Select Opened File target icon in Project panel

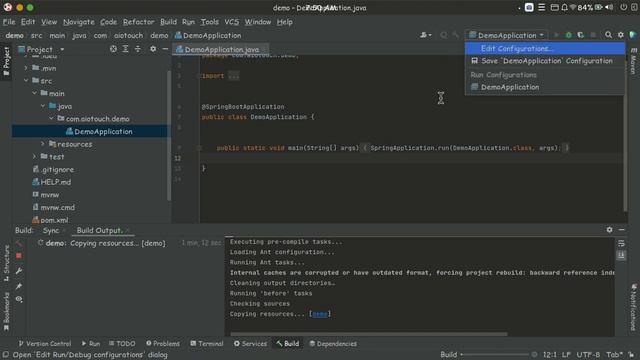point(113,49)
